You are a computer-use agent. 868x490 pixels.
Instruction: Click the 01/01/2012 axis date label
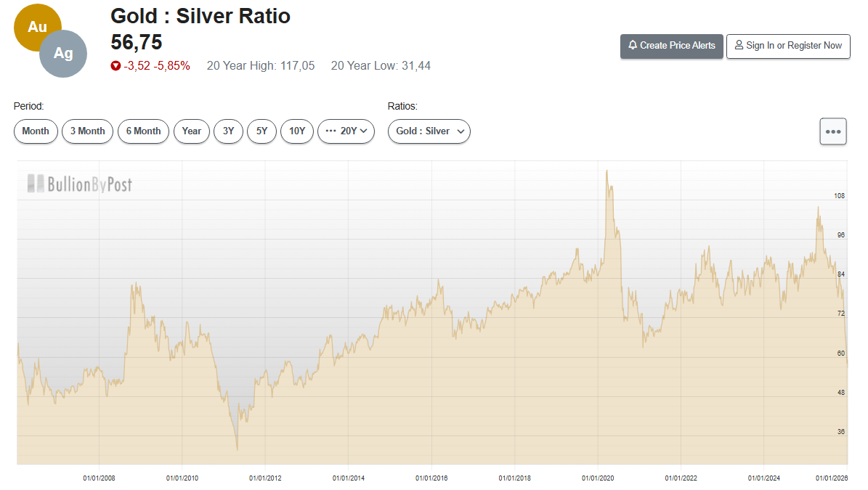coord(265,478)
